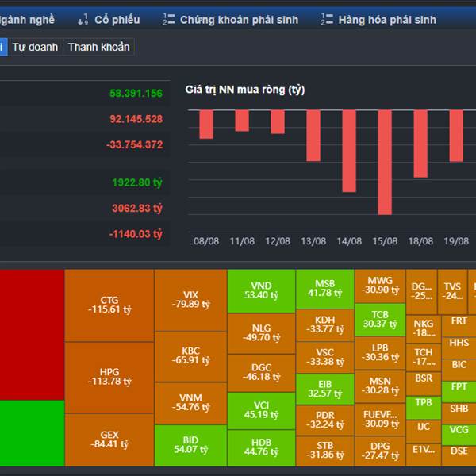Select the TCB 30.37 tỷ tile
This screenshot has width=476, height=476.
pos(380,320)
